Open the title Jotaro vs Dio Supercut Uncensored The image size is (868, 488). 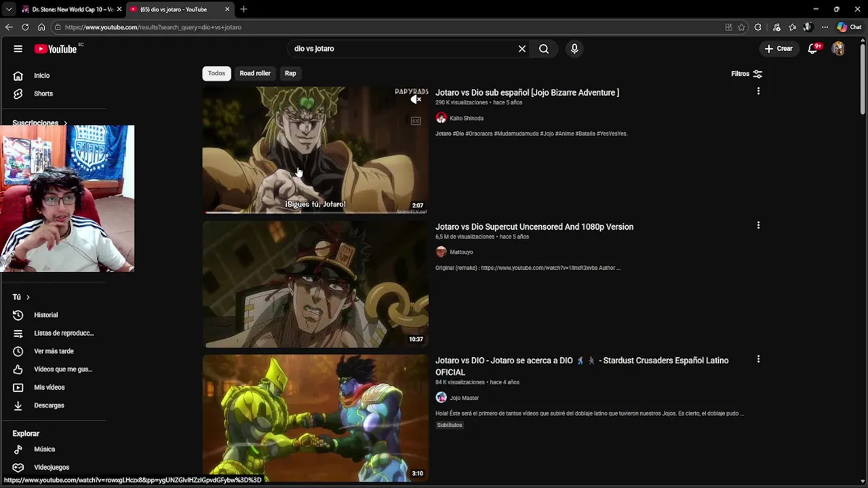(534, 227)
